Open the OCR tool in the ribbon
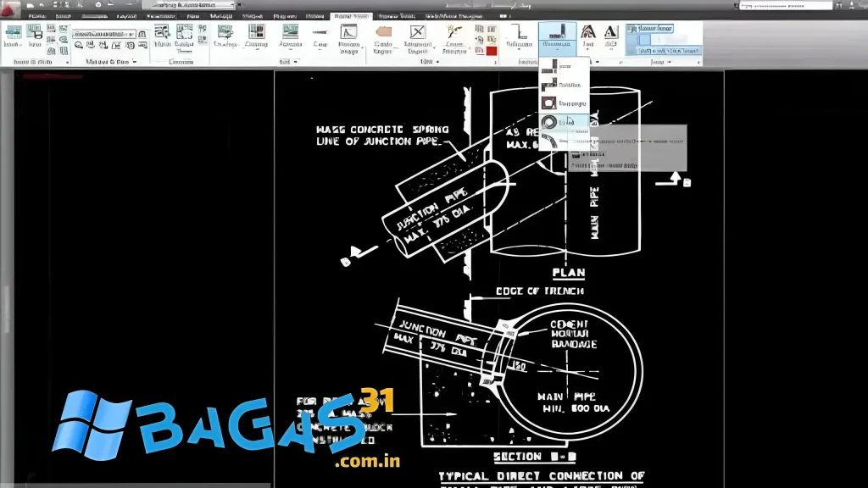The width and height of the screenshot is (868, 488). click(x=610, y=36)
